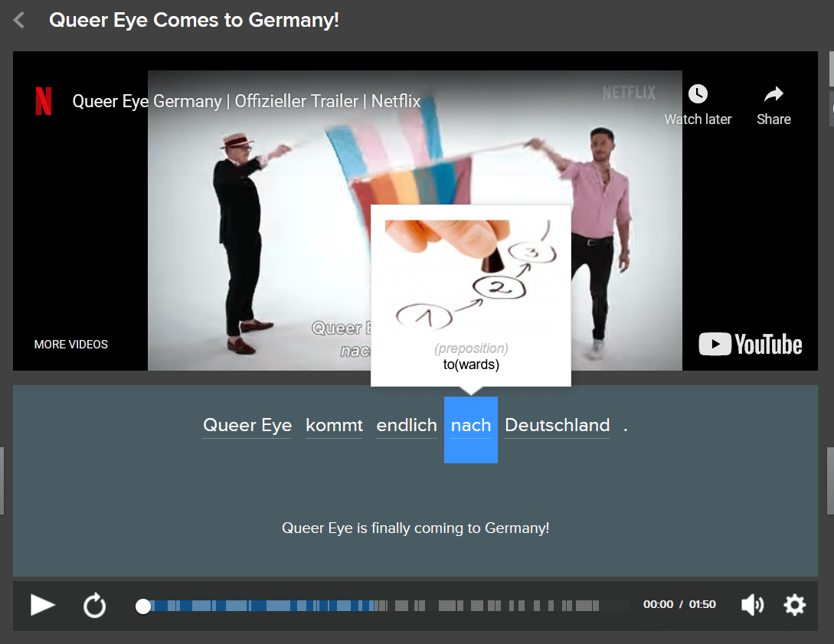Click the word 'Deutschland'
This screenshot has width=834, height=644.
pyautogui.click(x=557, y=425)
